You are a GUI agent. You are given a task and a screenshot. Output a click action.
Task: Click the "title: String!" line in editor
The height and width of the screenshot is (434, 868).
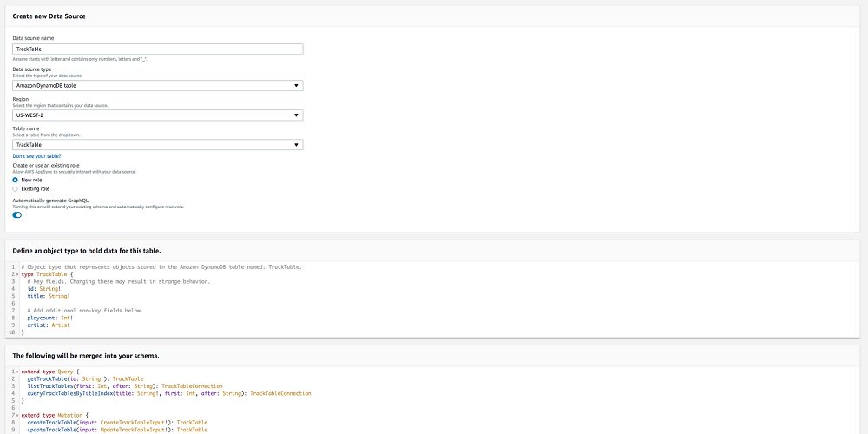(49, 296)
